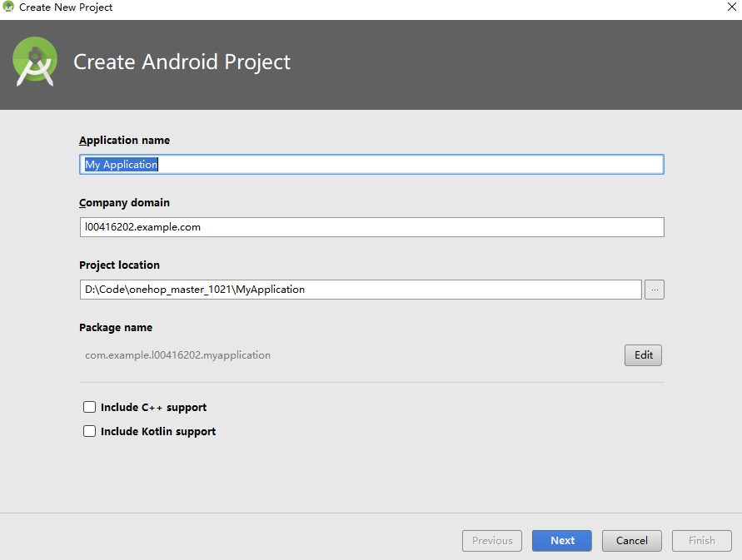This screenshot has width=742, height=560.
Task: Click the Next button
Action: pos(561,540)
